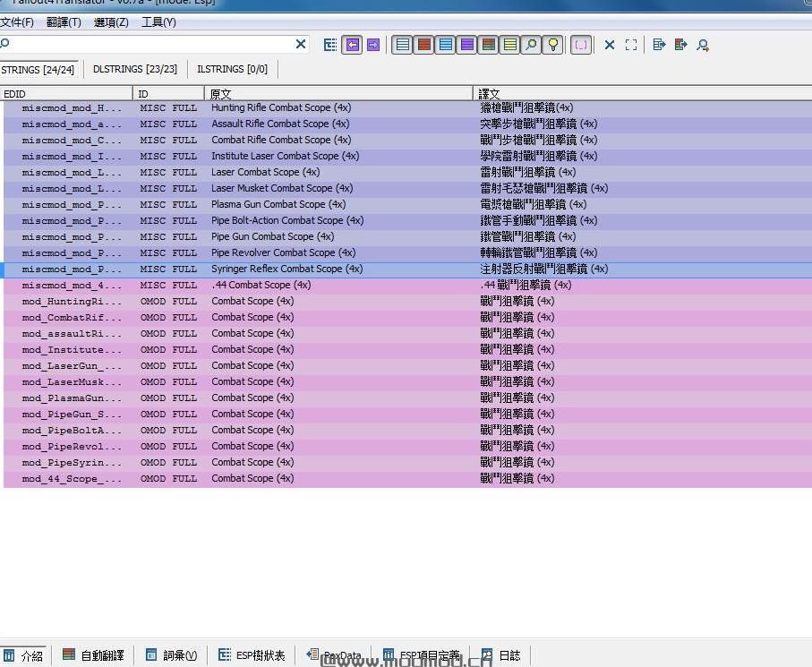Click the purple right-arrow toolbar button
Viewport: 812px width, 667px height.
(373, 45)
